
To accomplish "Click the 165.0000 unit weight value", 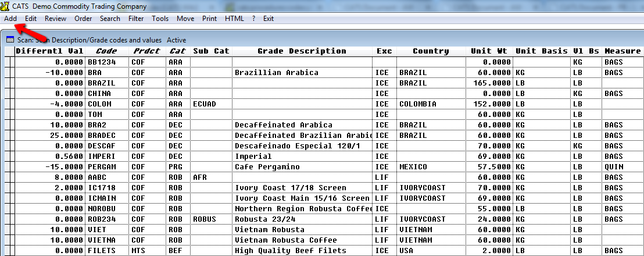I will 492,83.
